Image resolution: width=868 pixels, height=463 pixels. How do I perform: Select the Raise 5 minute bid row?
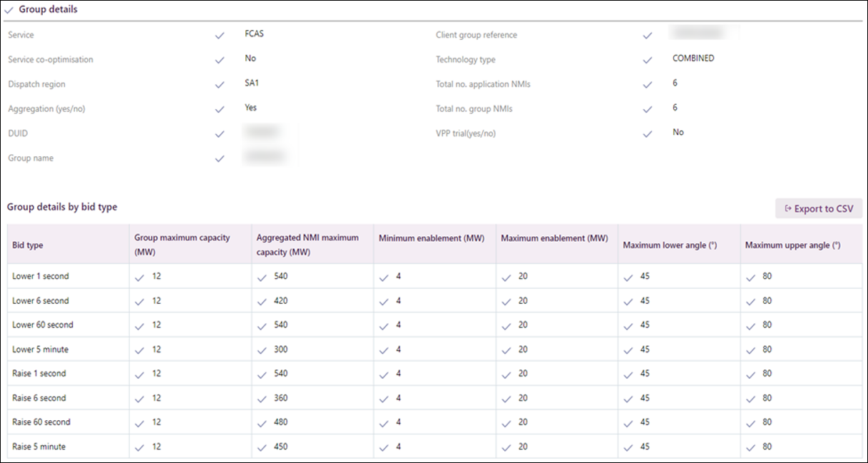point(39,447)
